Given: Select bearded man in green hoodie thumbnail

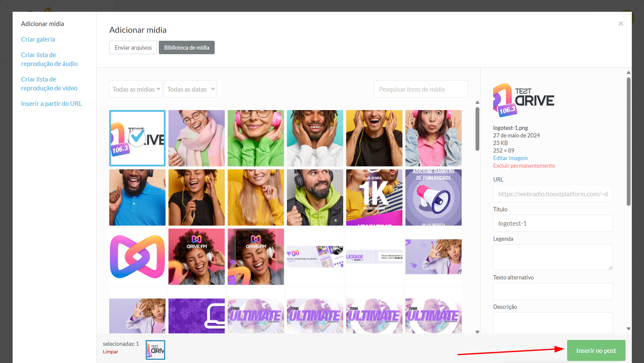Looking at the screenshot, I should [x=315, y=197].
